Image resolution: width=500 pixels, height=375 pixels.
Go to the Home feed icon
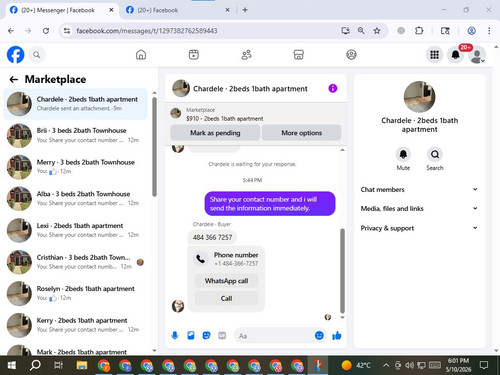(x=141, y=55)
